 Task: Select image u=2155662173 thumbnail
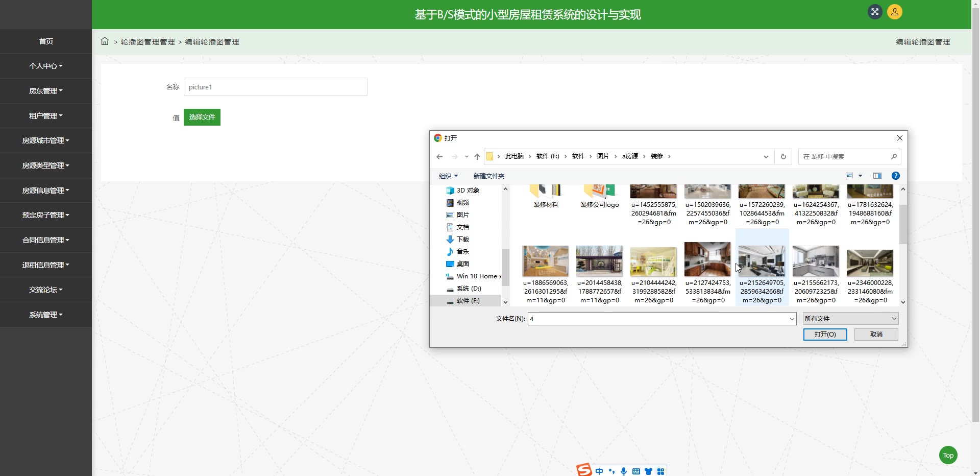[x=816, y=261]
